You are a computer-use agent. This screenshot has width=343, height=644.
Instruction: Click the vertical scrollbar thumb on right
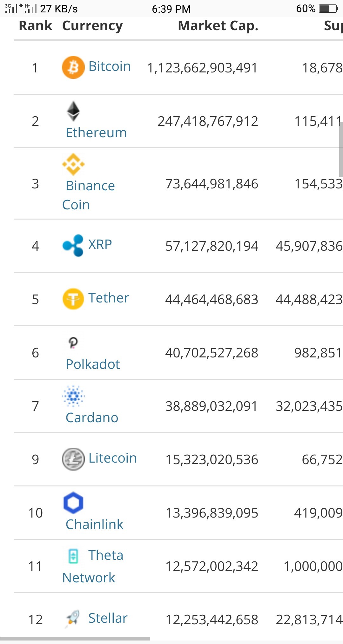click(x=341, y=149)
